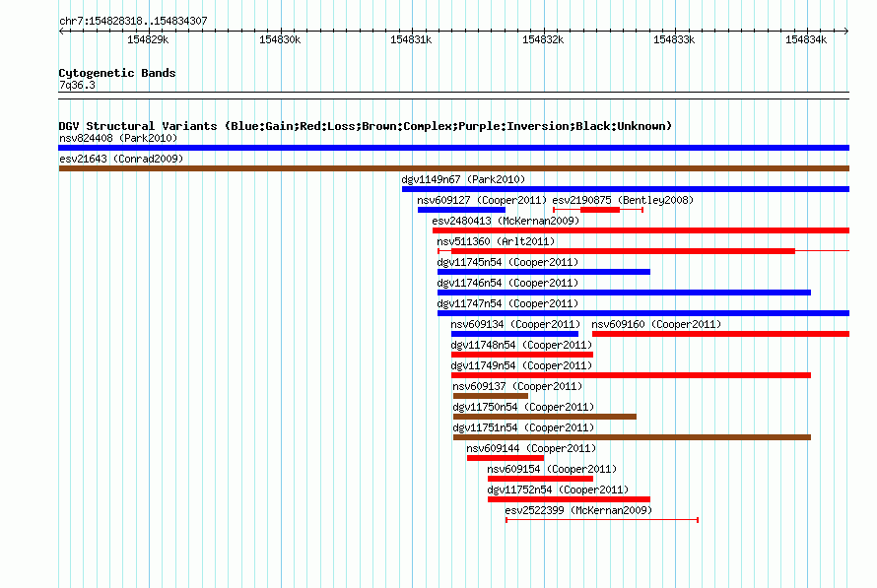Click the 154830k ruler label
The image size is (877, 588).
280,39
